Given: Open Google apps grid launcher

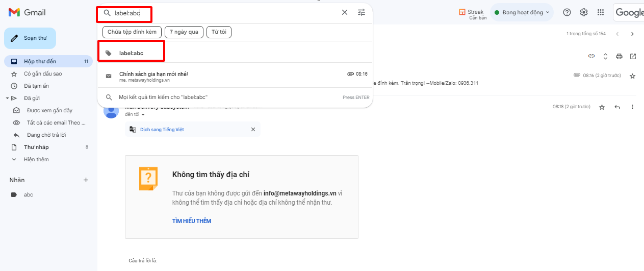Looking at the screenshot, I should (x=601, y=13).
